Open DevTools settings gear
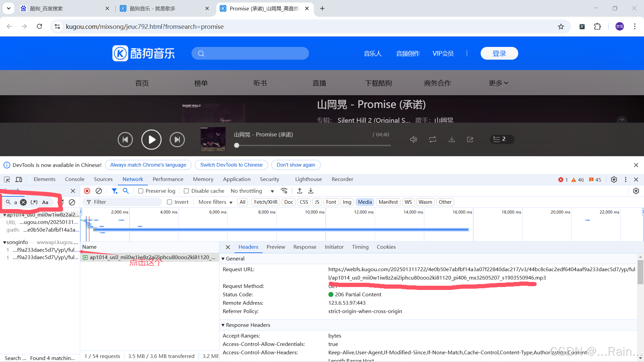 614,179
